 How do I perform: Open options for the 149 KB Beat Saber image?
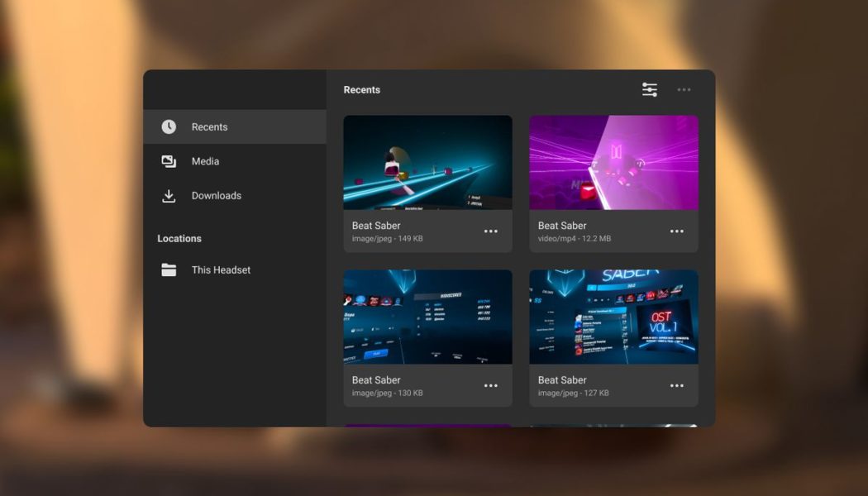[x=491, y=231]
